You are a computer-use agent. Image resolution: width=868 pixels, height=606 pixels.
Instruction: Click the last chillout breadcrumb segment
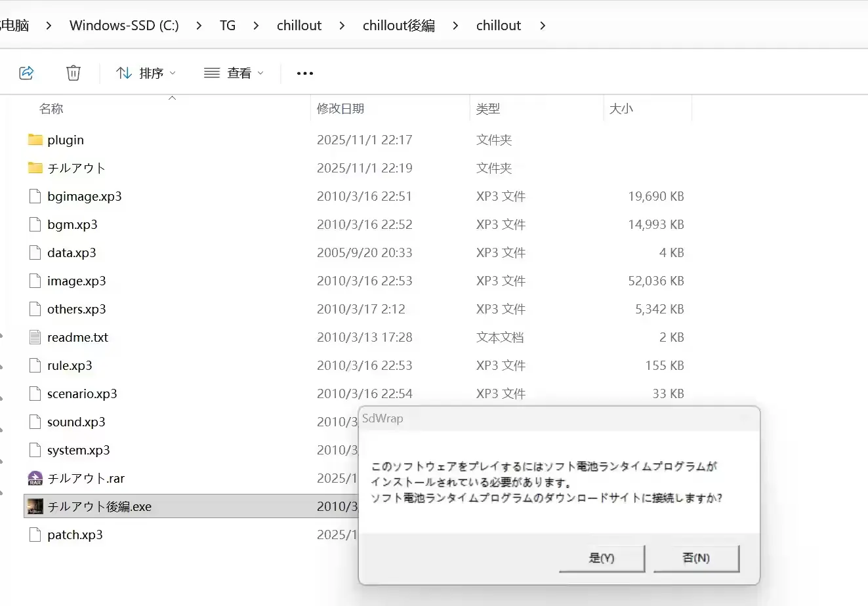(499, 26)
